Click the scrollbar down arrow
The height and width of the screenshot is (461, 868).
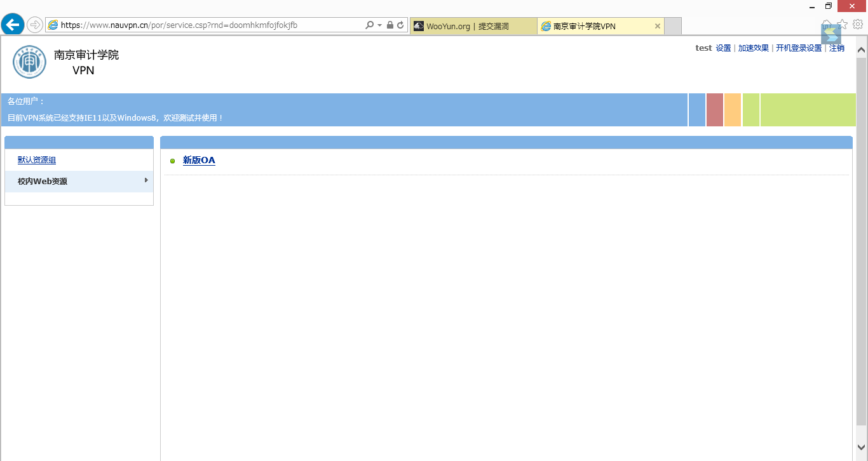point(862,448)
